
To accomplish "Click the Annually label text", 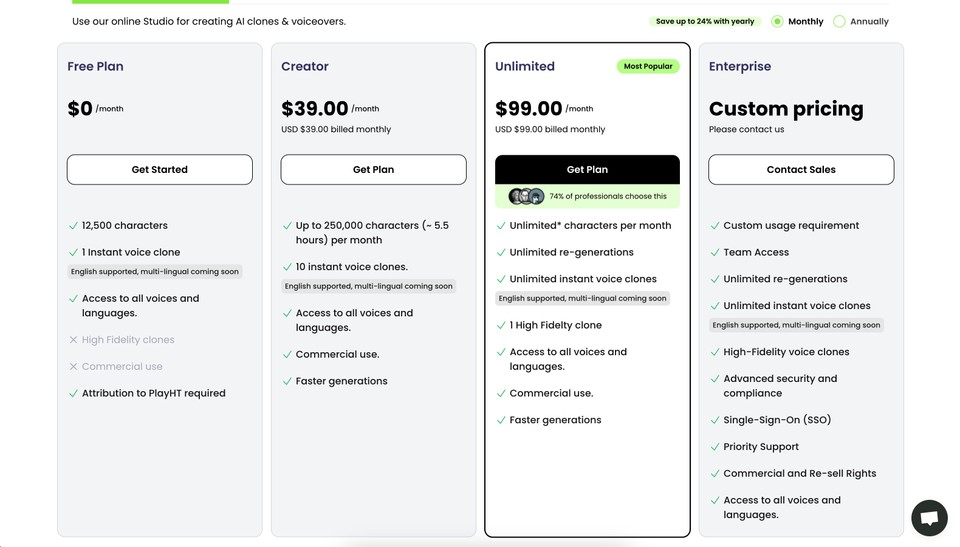I will point(869,21).
